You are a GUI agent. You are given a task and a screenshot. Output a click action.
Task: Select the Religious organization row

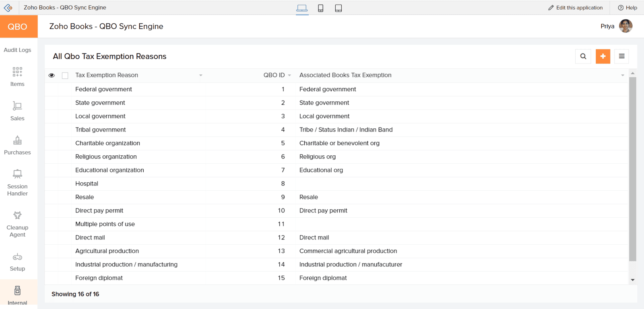click(336, 157)
